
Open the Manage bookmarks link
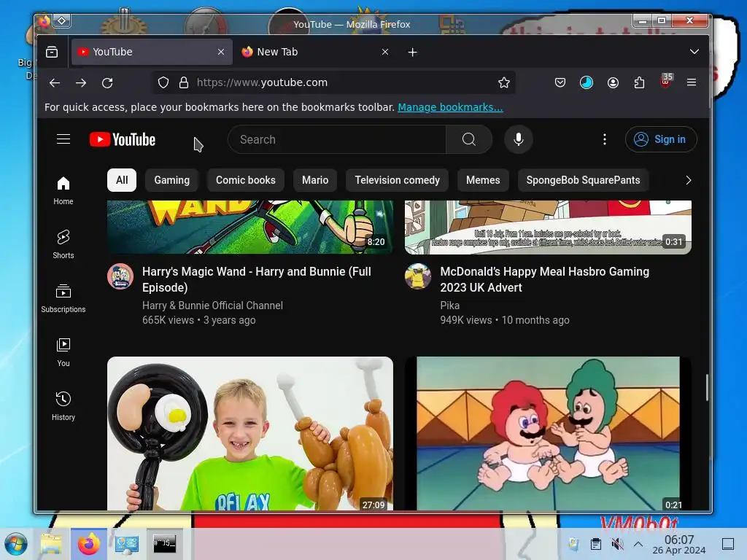[x=450, y=107]
